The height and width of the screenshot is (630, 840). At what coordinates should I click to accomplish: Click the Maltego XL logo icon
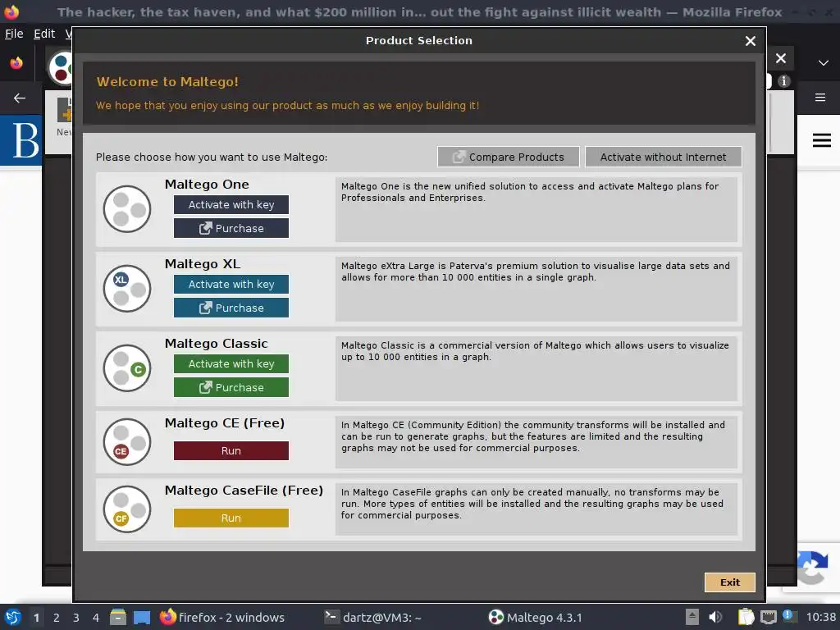[127, 288]
